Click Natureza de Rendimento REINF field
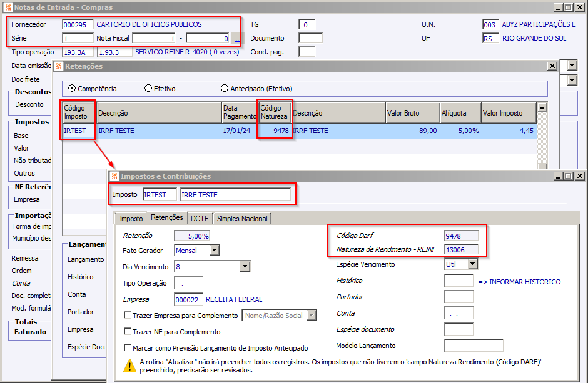Image resolution: width=588 pixels, height=383 pixels. click(461, 250)
